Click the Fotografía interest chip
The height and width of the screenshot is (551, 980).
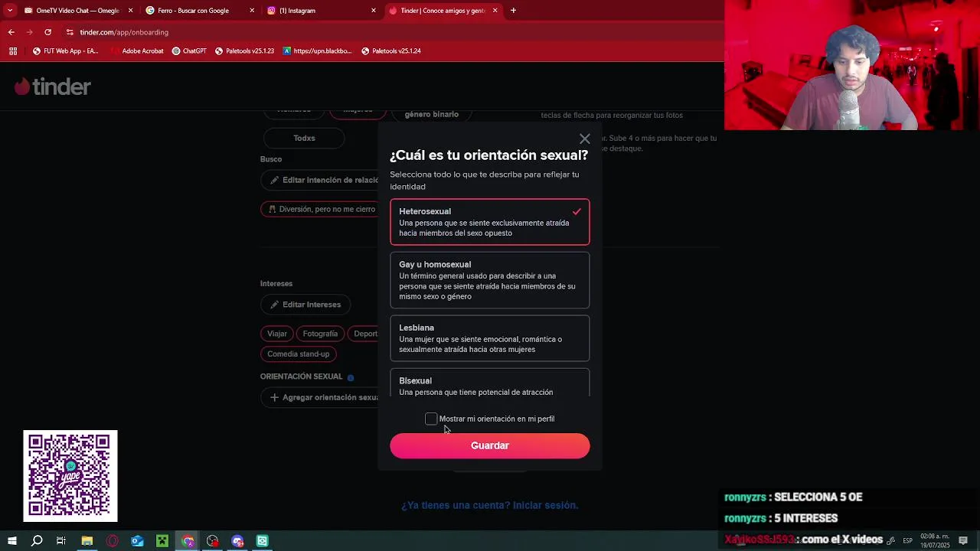320,334
